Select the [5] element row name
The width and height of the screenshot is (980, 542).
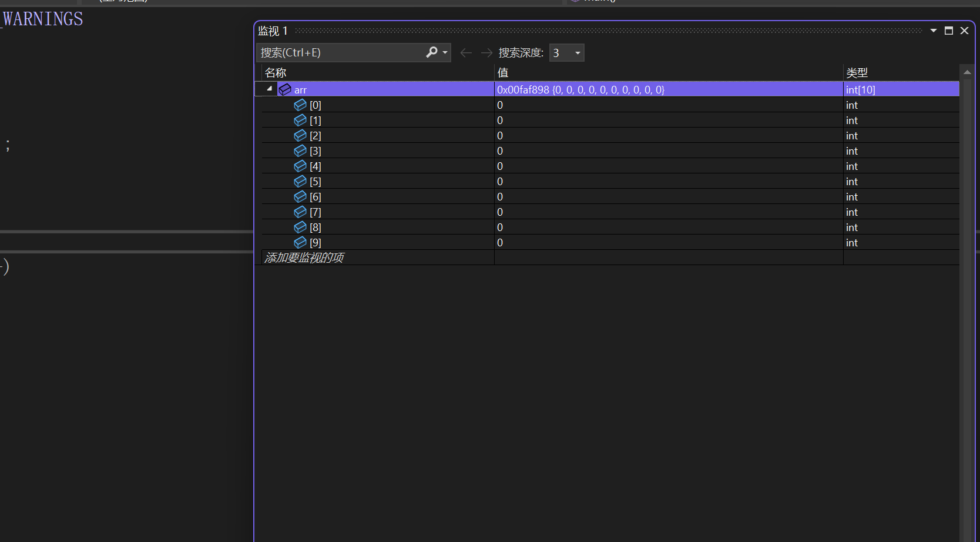pos(316,182)
